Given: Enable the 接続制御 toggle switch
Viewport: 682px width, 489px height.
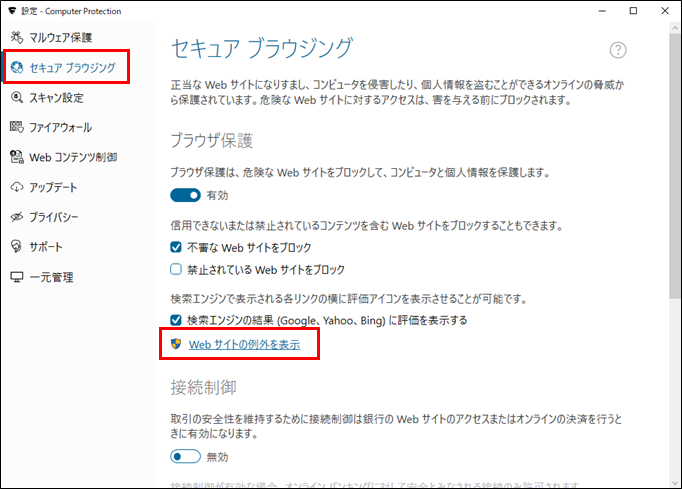Looking at the screenshot, I should [187, 456].
